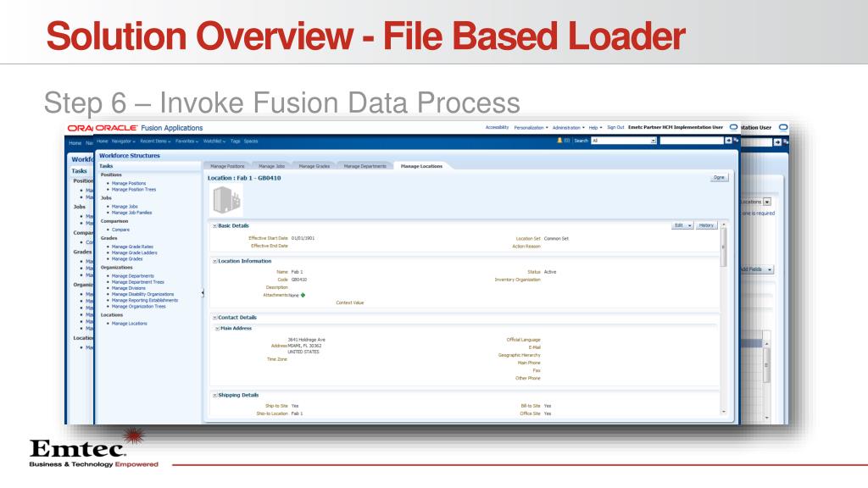Click Spaces in the navigation bar
The height and width of the screenshot is (488, 868).
pos(251,141)
